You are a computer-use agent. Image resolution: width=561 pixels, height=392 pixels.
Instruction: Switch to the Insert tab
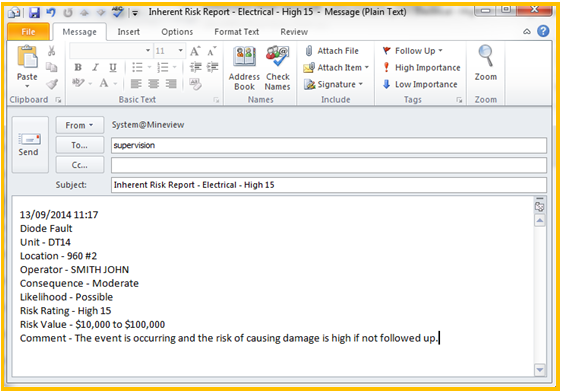click(x=128, y=32)
